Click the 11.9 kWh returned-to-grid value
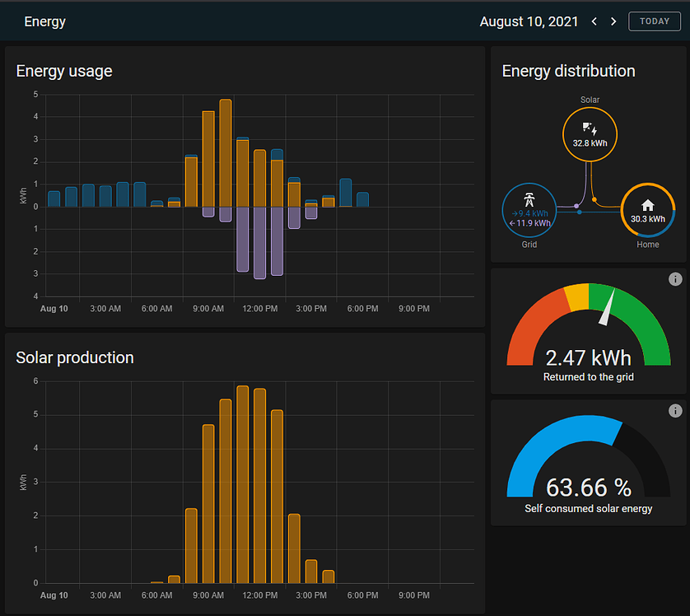Screen dimensions: 690x616 tap(532, 223)
